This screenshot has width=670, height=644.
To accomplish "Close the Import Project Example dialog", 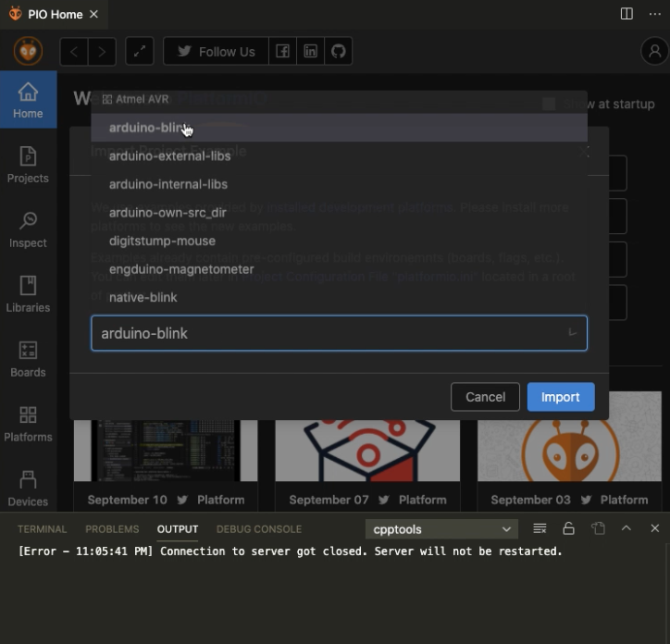I will point(585,151).
